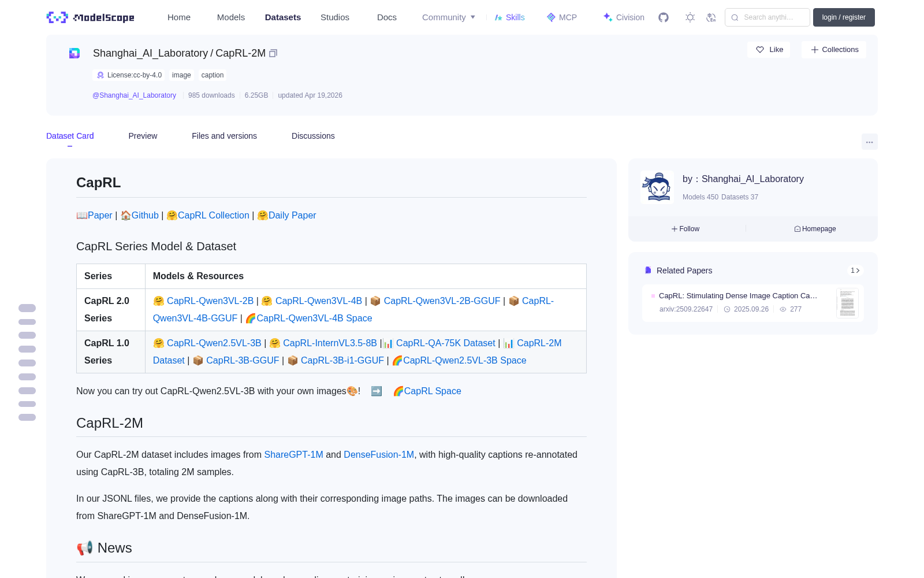This screenshot has width=924, height=578.
Task: Open the CapRL-3B-GGUF link
Action: coord(243,360)
